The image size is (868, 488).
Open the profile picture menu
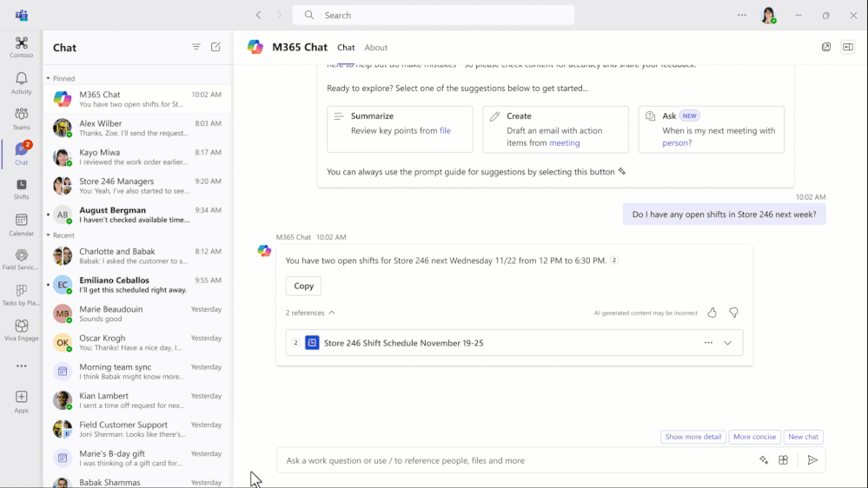point(768,16)
